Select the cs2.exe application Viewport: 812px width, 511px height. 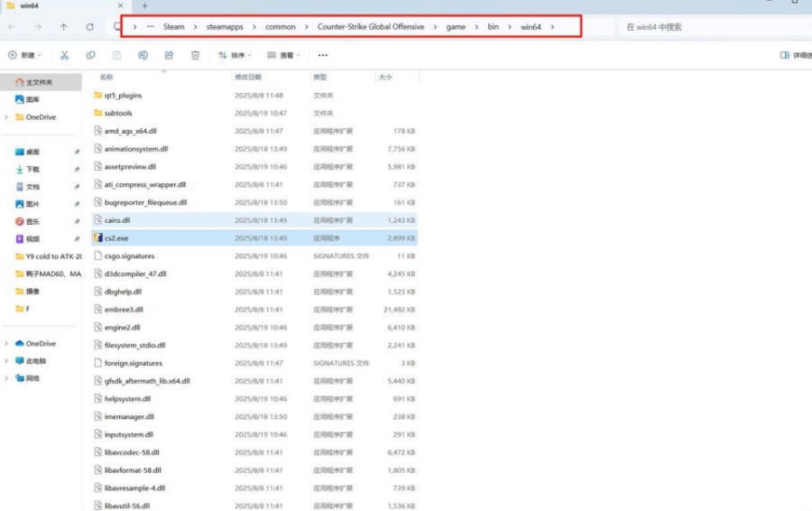[x=254, y=238]
